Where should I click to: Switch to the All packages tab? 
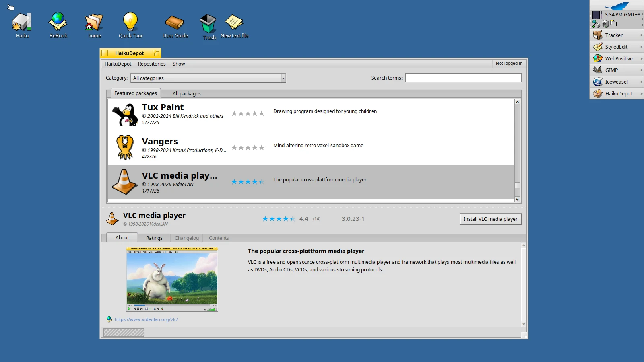point(186,93)
